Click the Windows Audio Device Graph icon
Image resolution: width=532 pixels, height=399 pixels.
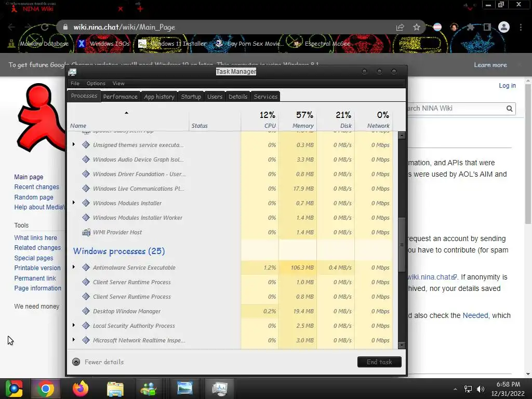86,159
